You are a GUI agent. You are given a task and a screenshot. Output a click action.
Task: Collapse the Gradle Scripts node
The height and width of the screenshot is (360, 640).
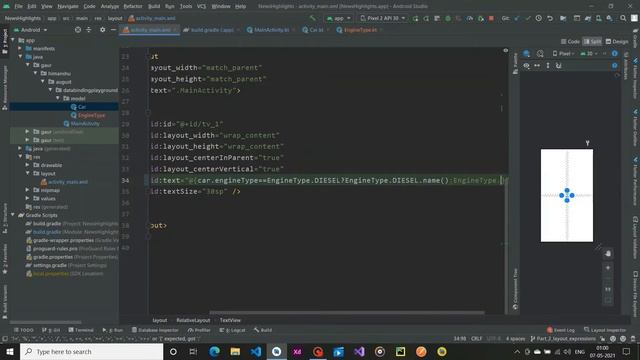click(13, 215)
